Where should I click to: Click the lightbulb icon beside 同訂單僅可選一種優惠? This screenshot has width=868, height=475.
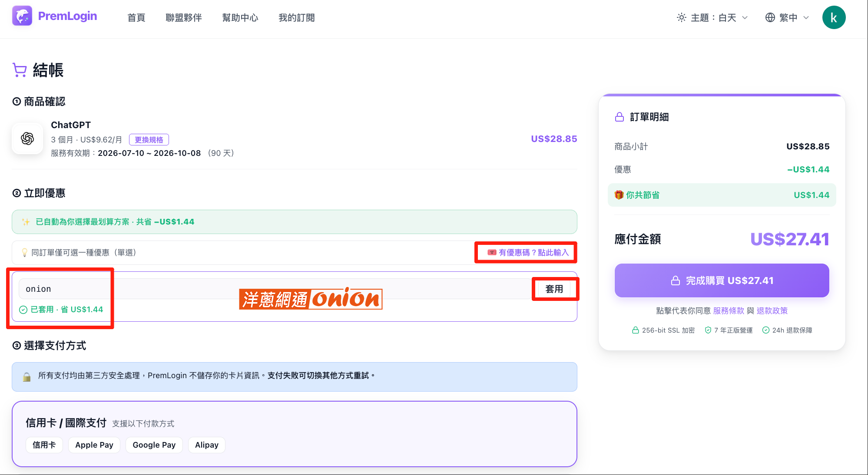pos(25,253)
